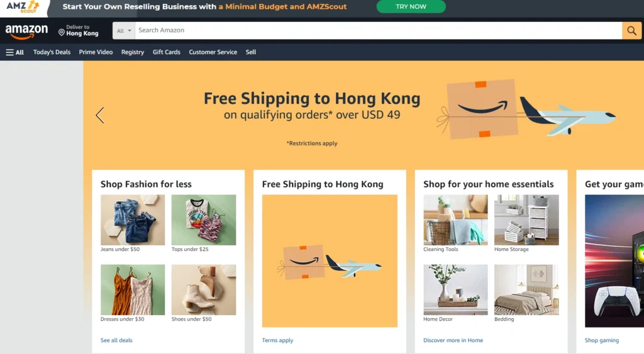The width and height of the screenshot is (644, 354).
Task: Click the Search Amazon input field
Action: click(x=378, y=30)
